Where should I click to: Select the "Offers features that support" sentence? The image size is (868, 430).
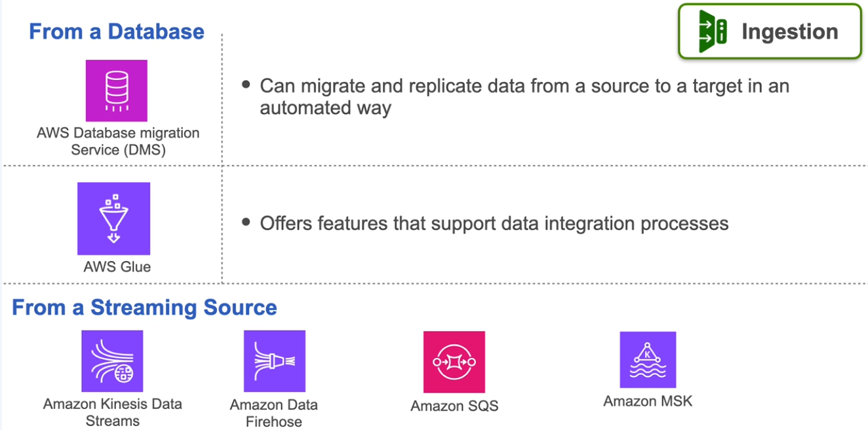tap(494, 224)
